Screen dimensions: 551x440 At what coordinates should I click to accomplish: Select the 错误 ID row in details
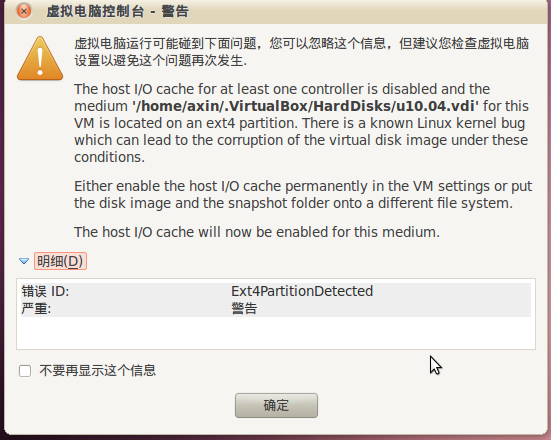(276, 291)
